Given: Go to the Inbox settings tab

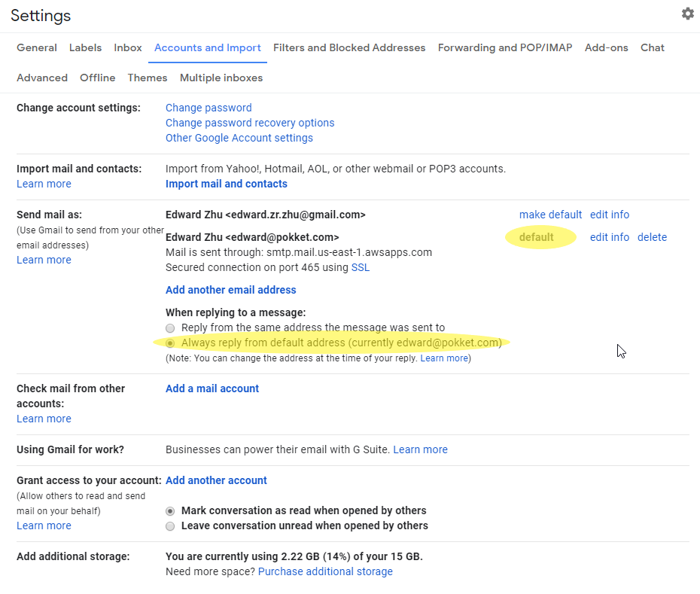Looking at the screenshot, I should [128, 47].
